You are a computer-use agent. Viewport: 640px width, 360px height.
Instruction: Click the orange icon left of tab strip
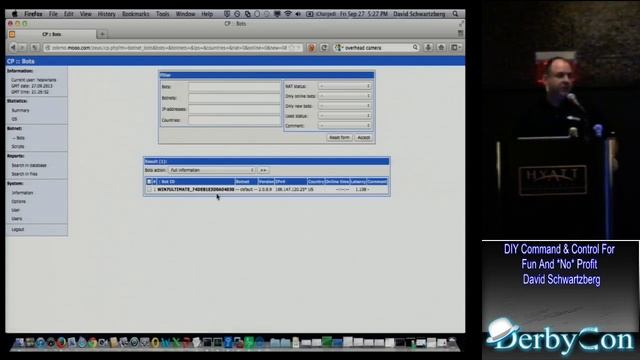[12, 34]
